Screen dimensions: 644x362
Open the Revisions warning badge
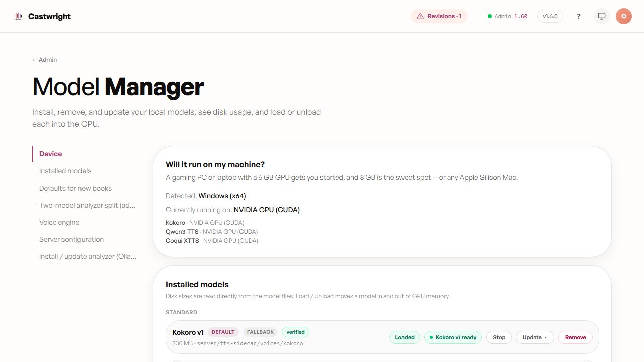(x=439, y=16)
